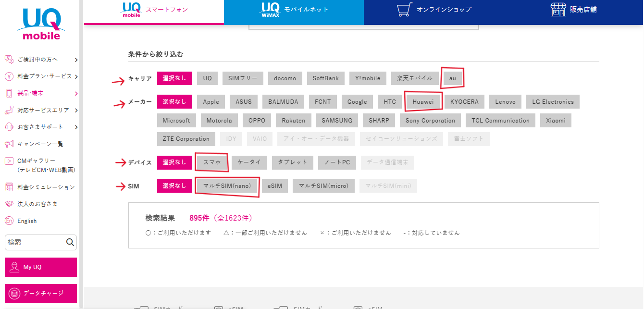The image size is (644, 309).
Task: Filter carrier by docomo
Action: coord(285,78)
